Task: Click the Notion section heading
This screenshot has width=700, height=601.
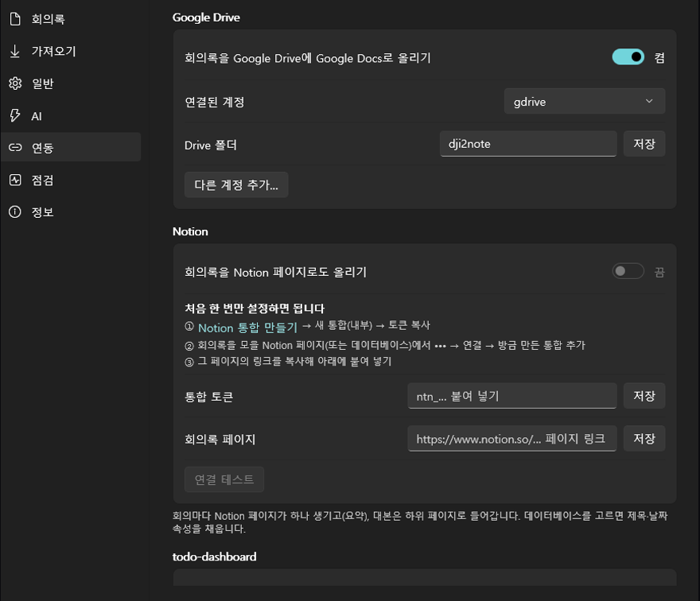Action: [190, 231]
